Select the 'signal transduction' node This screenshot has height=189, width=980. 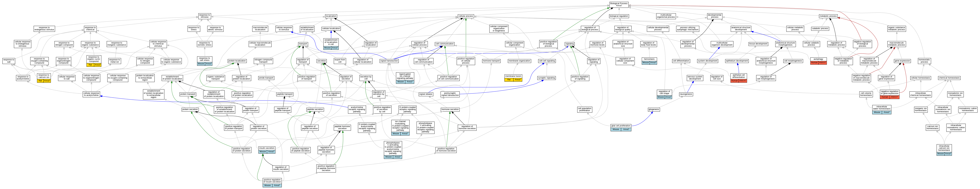point(389,61)
